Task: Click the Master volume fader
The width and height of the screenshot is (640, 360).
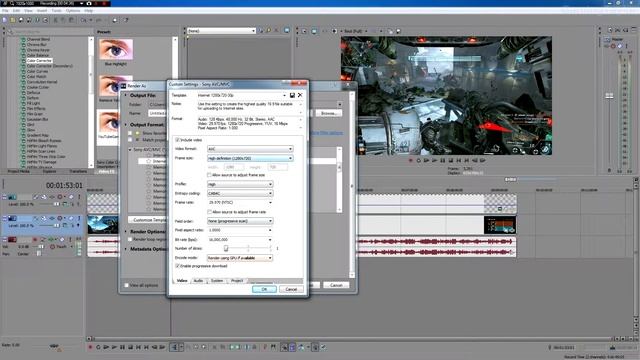Action: [x=609, y=96]
